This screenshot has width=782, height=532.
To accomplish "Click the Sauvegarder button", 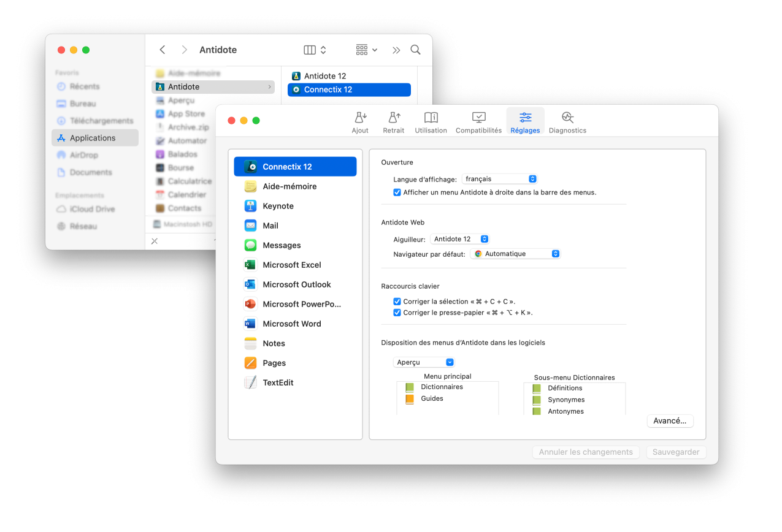I will [x=676, y=452].
